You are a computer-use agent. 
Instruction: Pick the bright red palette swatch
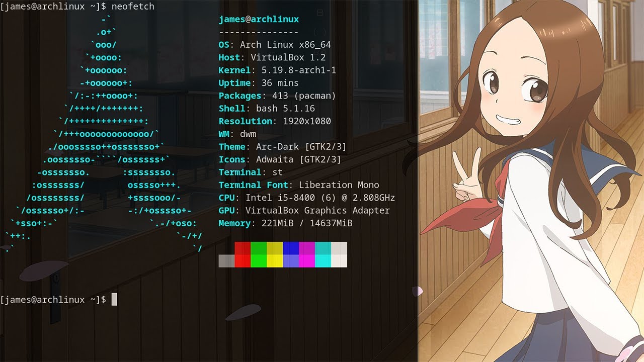pyautogui.click(x=243, y=261)
